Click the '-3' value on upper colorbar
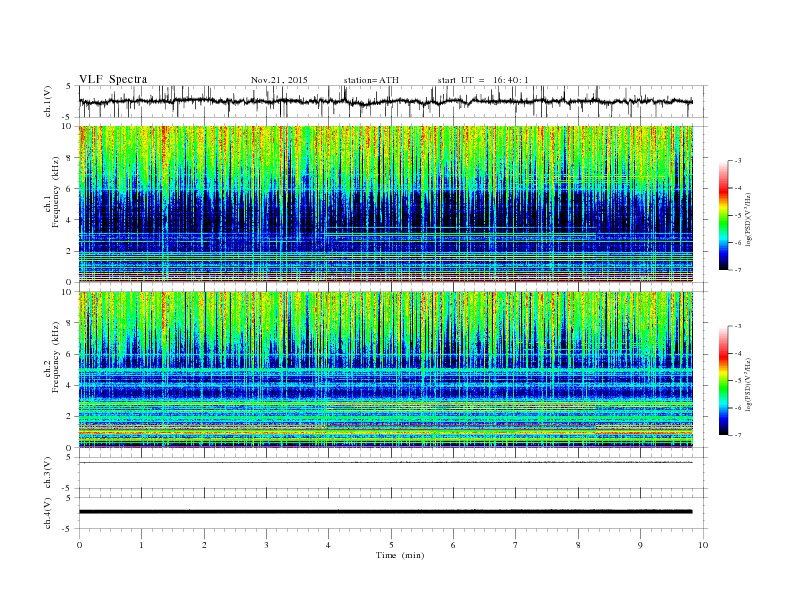Viewport: 792px width, 612px height. point(737,161)
